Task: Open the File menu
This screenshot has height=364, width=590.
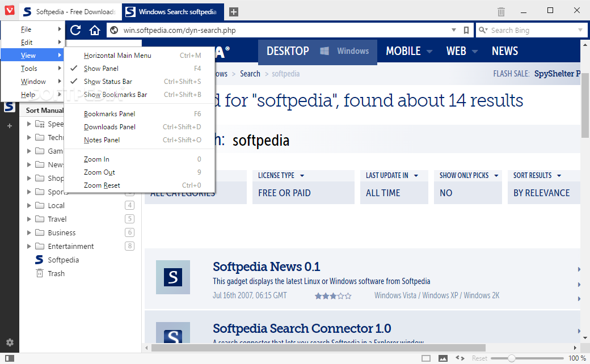Action: click(x=33, y=29)
